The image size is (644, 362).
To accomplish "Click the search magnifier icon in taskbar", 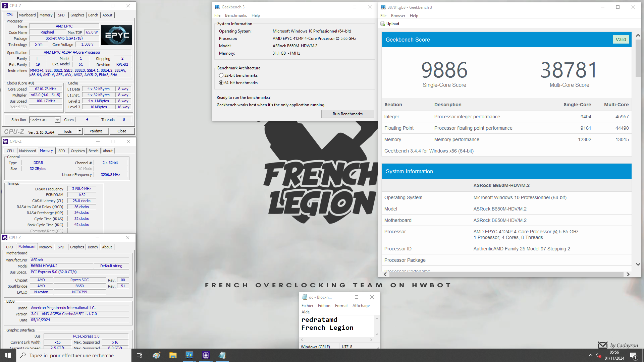I will pos(23,355).
